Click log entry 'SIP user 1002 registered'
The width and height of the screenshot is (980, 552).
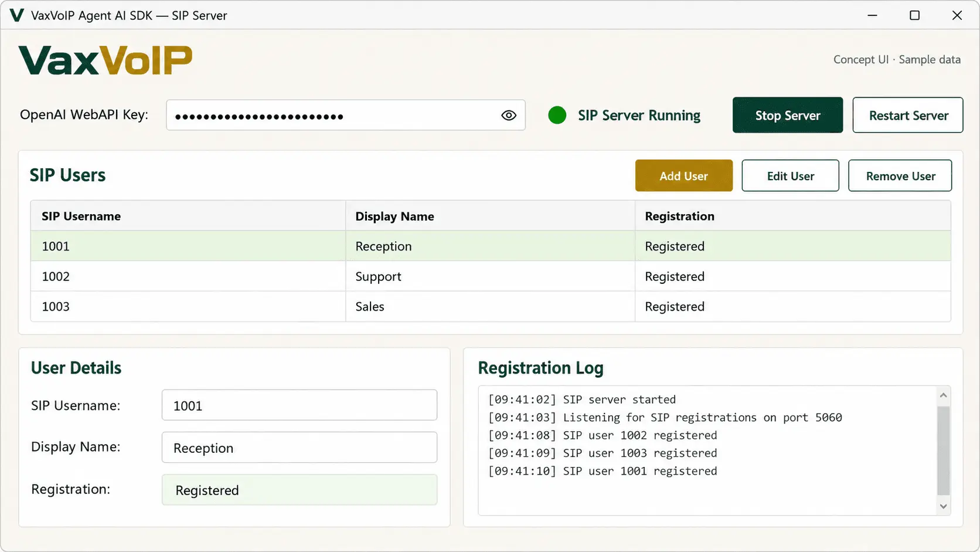[603, 435]
